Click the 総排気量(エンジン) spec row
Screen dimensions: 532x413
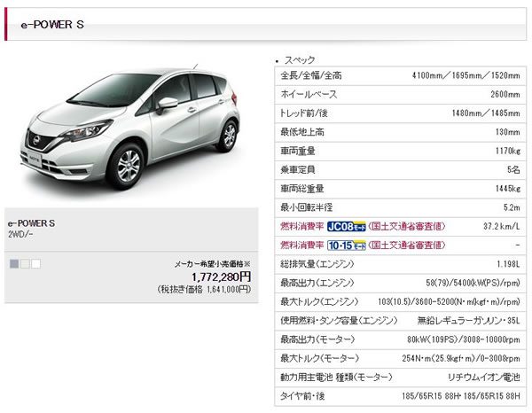(x=400, y=264)
